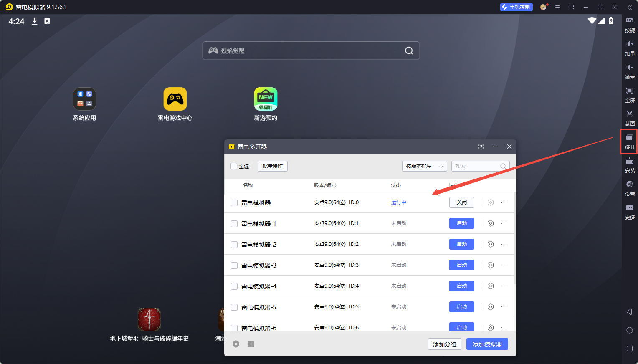
Task: Tap the Android back triangle button
Action: (629, 312)
